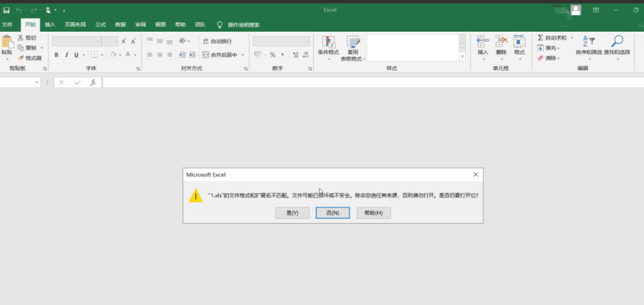Viewport: 644px width, 305px height.
Task: Click the Fill Color bucket icon
Action: [113, 55]
